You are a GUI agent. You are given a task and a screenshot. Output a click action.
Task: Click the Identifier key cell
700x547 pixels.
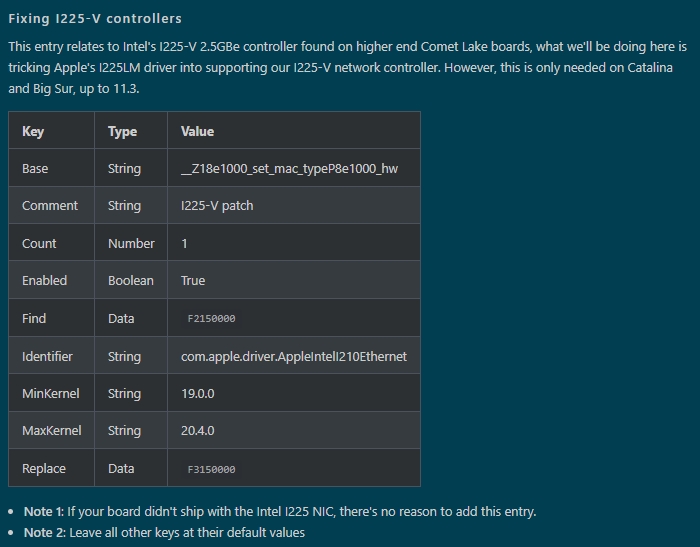pyautogui.click(x=47, y=356)
